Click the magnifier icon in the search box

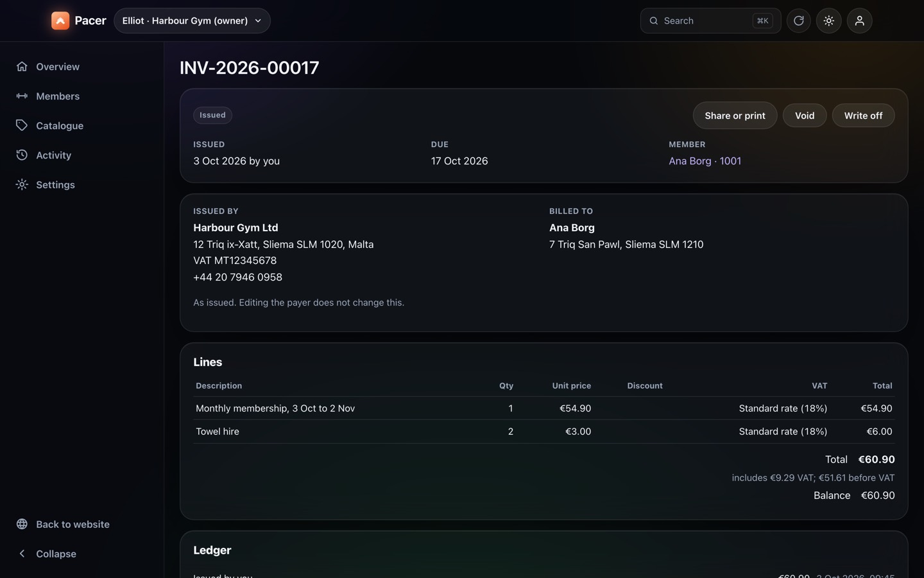pos(654,21)
